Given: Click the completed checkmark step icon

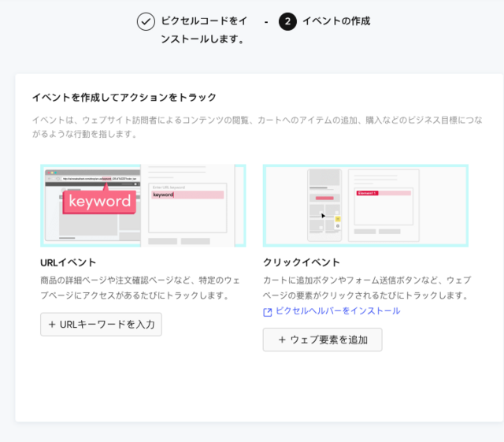Looking at the screenshot, I should 146,21.
